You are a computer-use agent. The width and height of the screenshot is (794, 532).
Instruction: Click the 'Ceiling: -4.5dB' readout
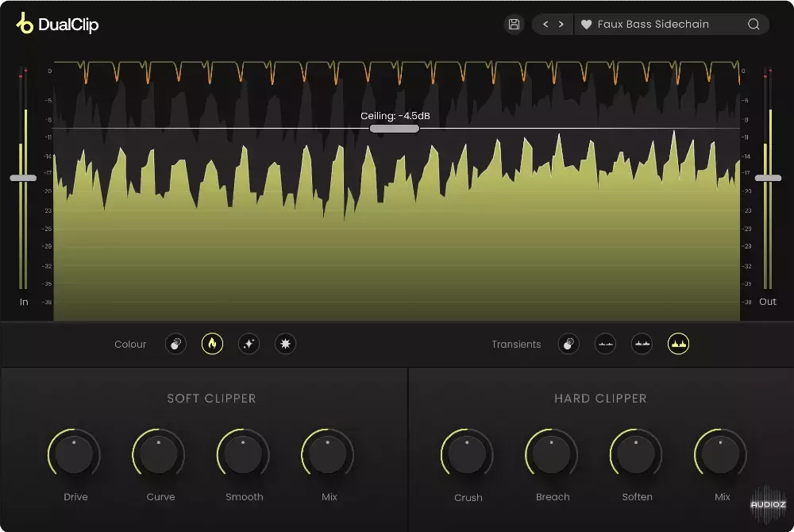coord(395,116)
